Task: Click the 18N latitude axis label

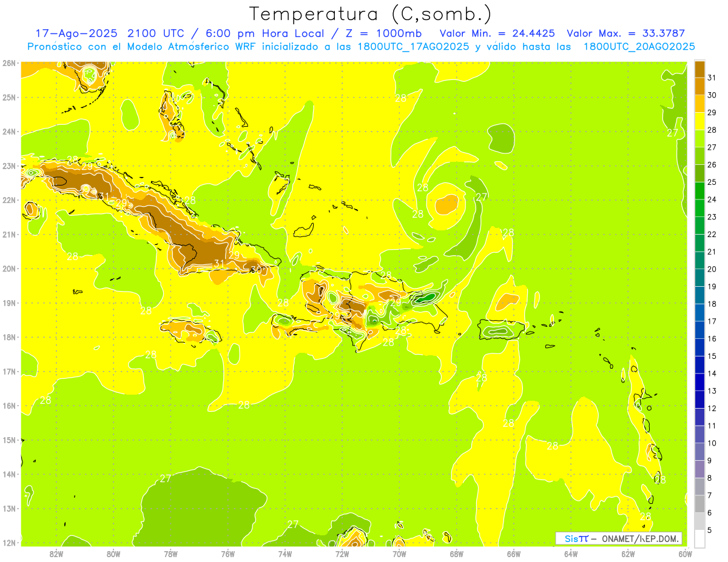Action: (8, 337)
